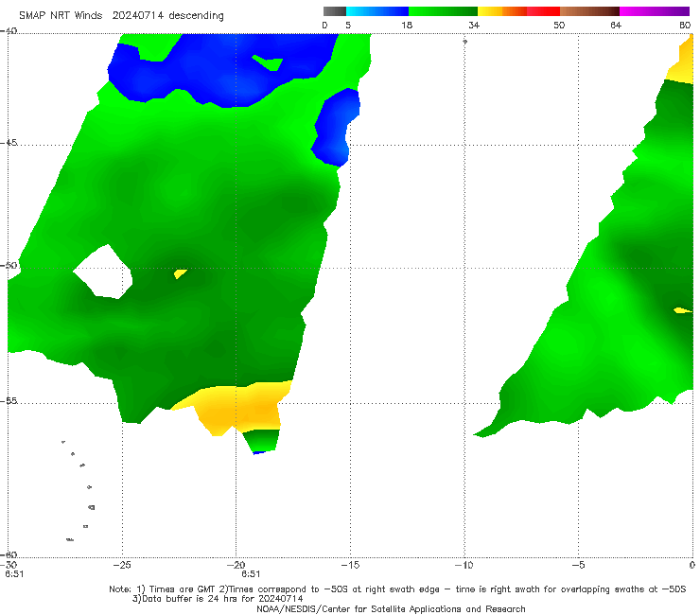The image size is (700, 615).
Task: Click colorbar label "34"
Action: (474, 26)
